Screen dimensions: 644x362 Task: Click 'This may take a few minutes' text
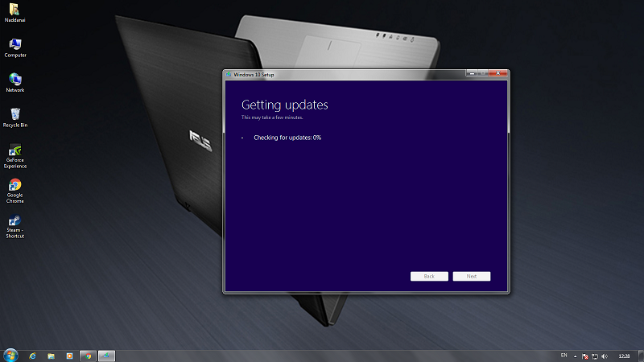(272, 117)
